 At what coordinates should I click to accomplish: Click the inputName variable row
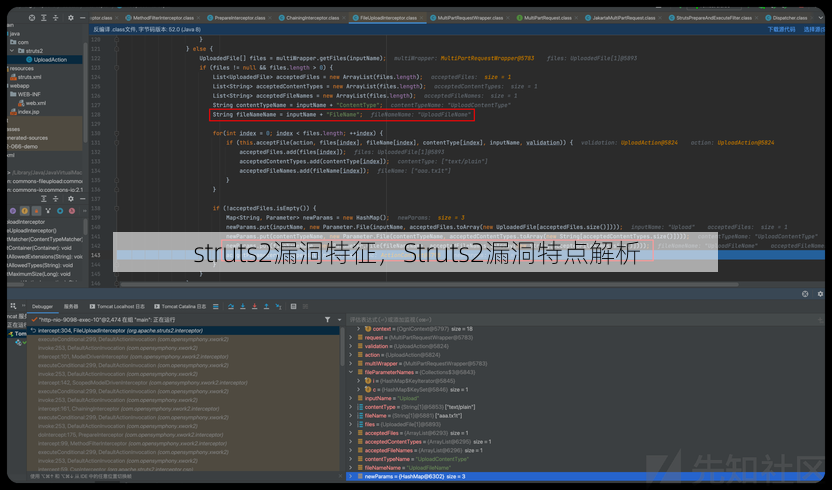(x=586, y=398)
